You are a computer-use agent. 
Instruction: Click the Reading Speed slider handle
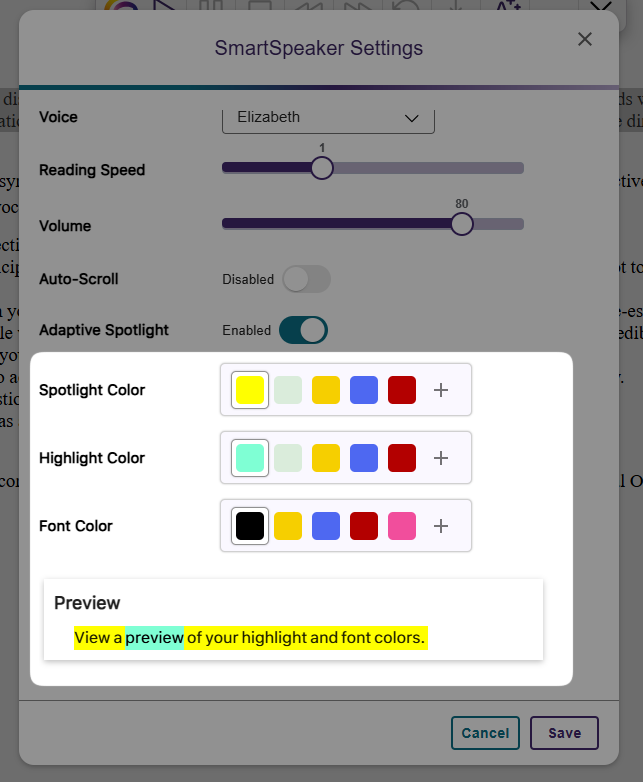321,168
